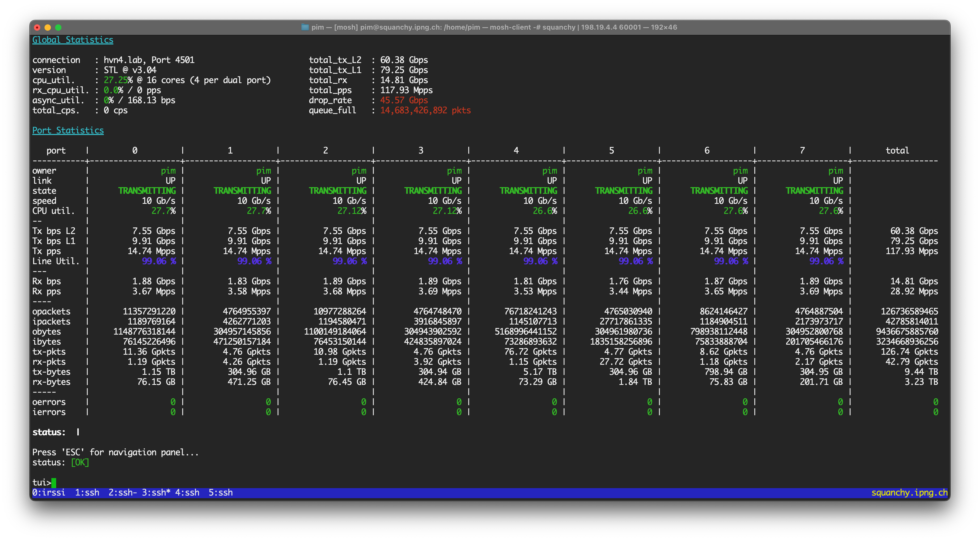Click the Global Statistics heading link
The height and width of the screenshot is (540, 980).
click(x=73, y=40)
